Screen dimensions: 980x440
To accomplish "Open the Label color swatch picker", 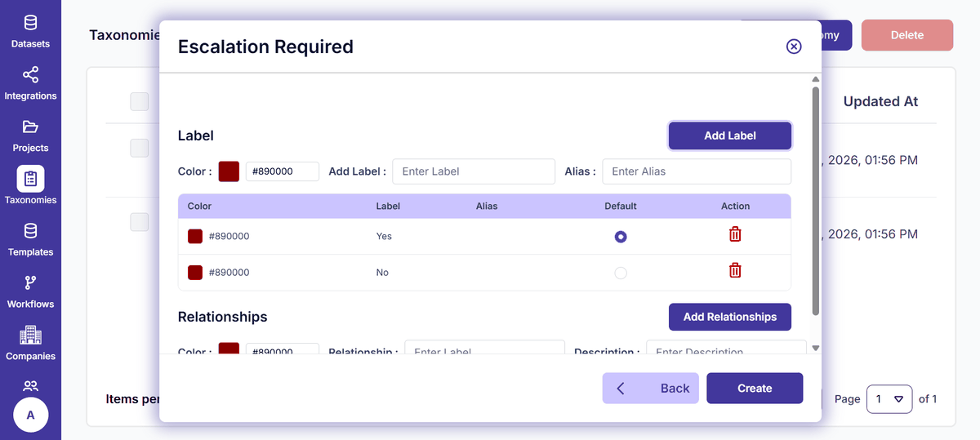I will [229, 171].
